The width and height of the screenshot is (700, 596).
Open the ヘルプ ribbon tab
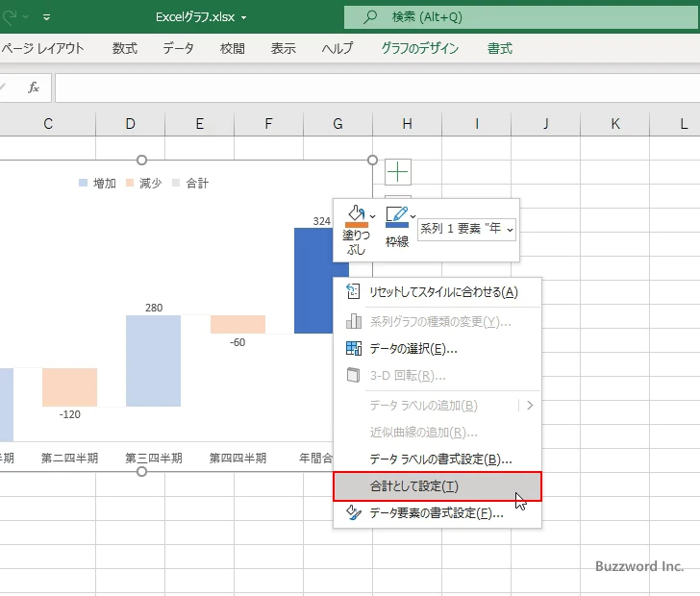pos(337,48)
